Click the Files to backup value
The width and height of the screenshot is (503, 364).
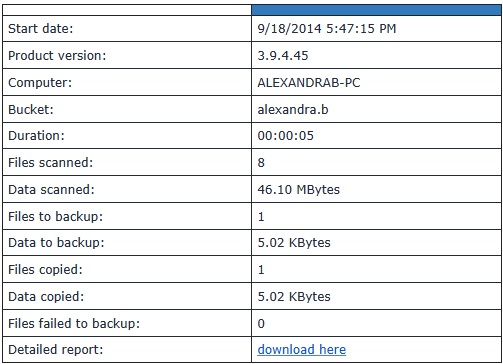click(261, 217)
